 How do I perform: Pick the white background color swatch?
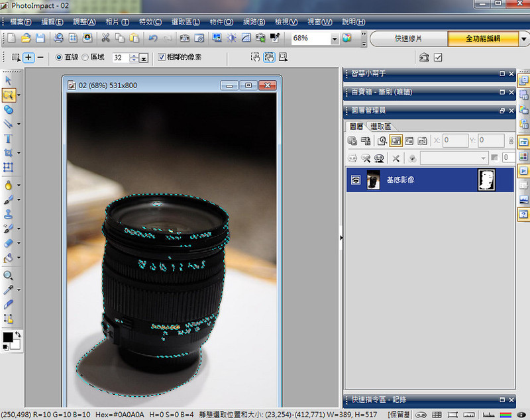point(17,345)
